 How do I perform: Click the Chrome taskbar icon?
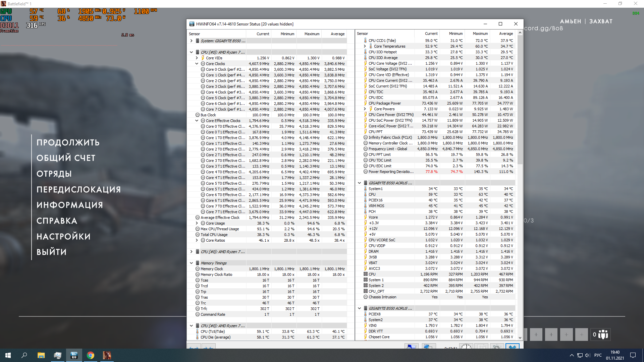[91, 355]
